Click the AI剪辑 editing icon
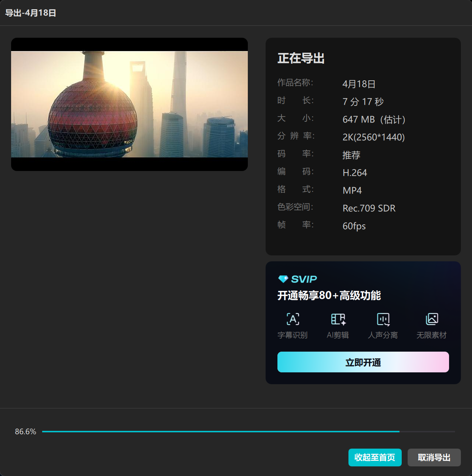Screen dimensions: 472x476 [338, 319]
